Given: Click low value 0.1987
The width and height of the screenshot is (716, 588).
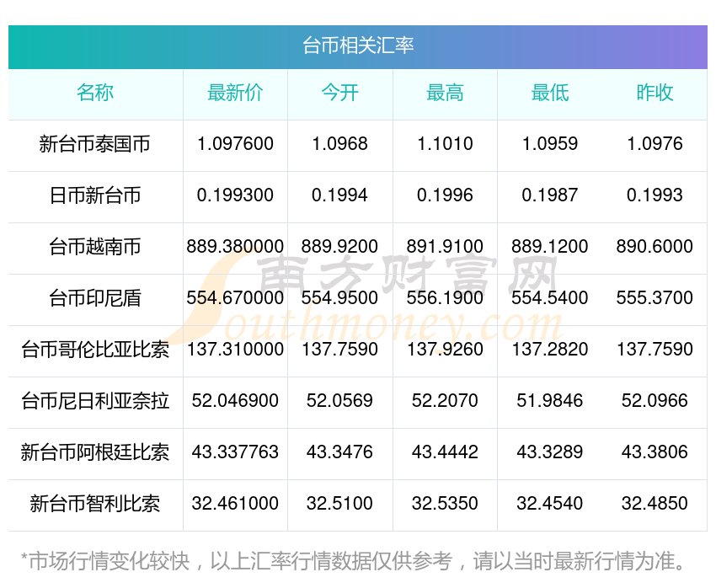Looking at the screenshot, I should click(x=550, y=195).
